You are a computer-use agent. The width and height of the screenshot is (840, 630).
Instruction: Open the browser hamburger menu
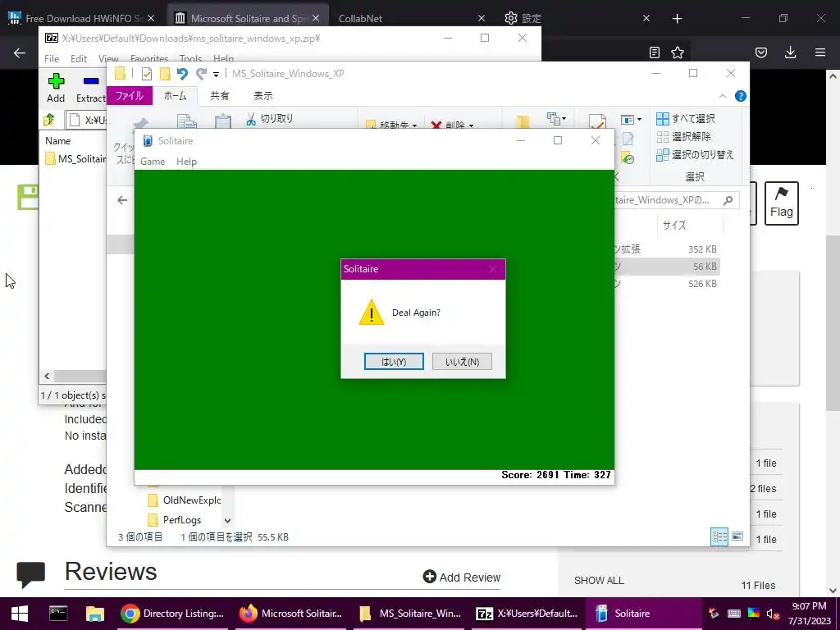pyautogui.click(x=820, y=52)
